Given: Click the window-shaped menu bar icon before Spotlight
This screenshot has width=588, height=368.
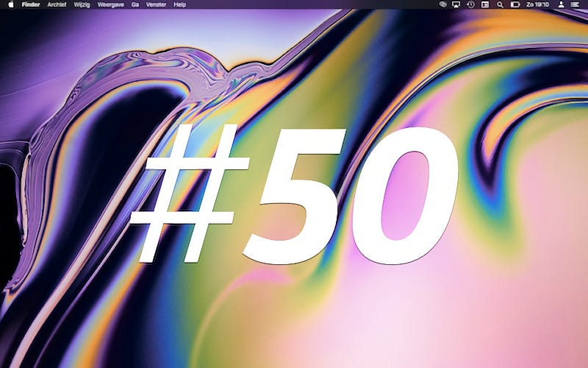Looking at the screenshot, I should [485, 4].
